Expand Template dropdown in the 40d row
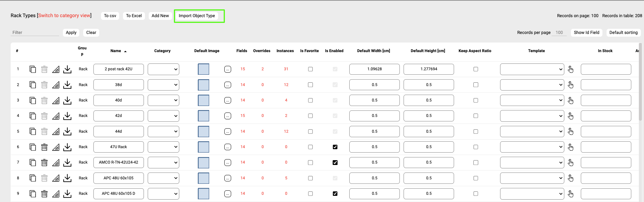Screen dimensions: 644x202 [532, 100]
